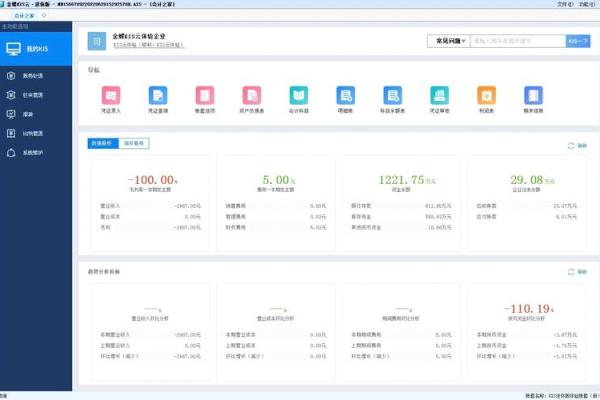Click the application logo in title bar
This screenshot has height=400, width=600.
tap(2, 4)
